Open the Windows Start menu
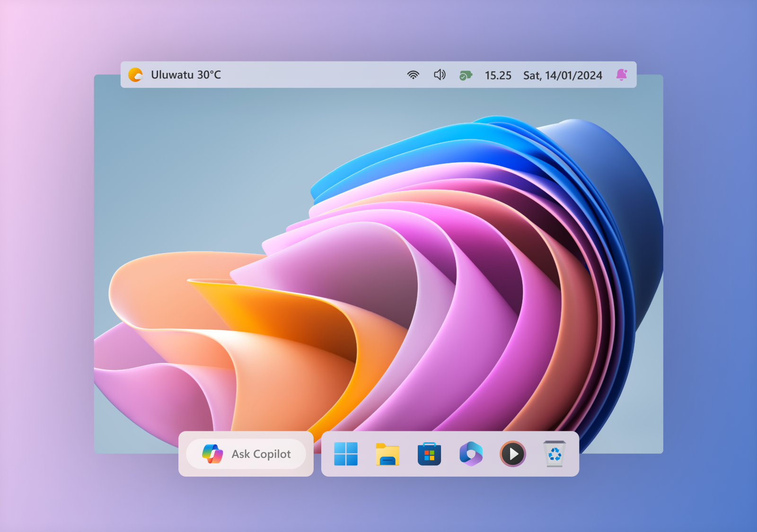 coord(346,454)
